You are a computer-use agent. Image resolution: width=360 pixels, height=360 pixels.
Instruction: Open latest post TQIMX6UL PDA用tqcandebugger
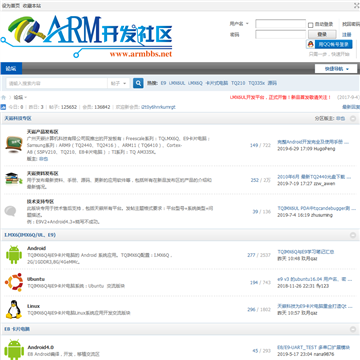(317, 209)
